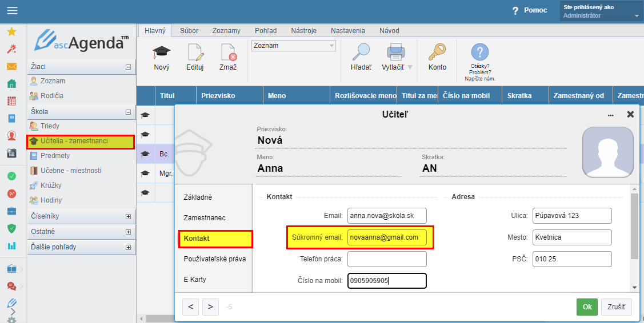Click the Edituj document icon
644x323 pixels.
click(x=195, y=53)
